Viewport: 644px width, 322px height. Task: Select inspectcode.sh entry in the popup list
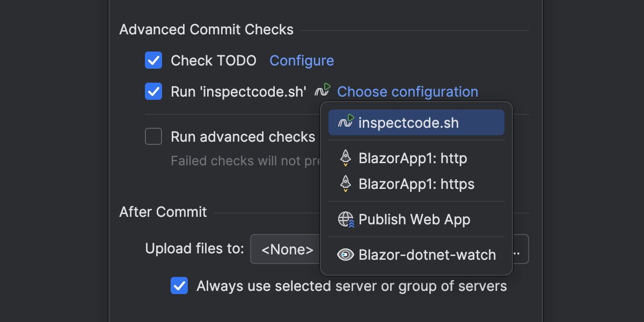coord(409,123)
